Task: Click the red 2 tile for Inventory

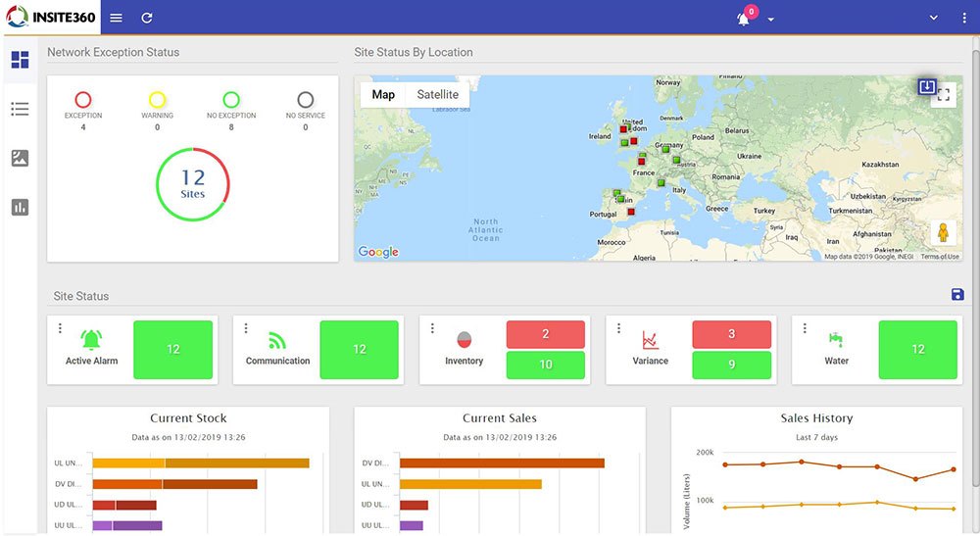Action: pyautogui.click(x=546, y=334)
